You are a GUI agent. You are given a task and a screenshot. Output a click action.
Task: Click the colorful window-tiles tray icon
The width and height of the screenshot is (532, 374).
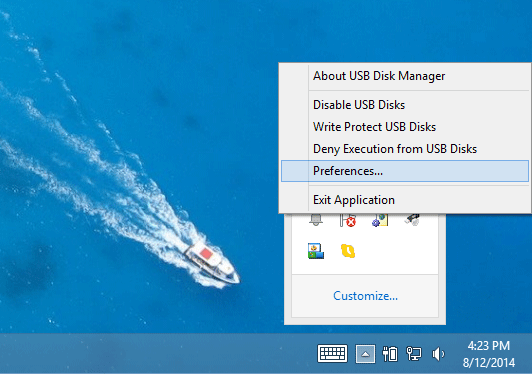point(316,251)
